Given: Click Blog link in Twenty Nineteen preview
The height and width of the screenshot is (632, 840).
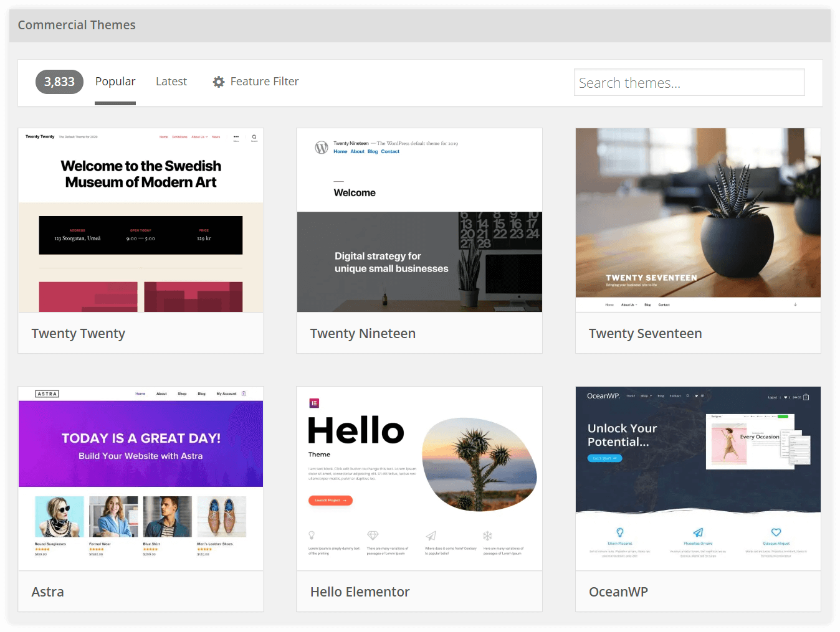Looking at the screenshot, I should [x=373, y=151].
